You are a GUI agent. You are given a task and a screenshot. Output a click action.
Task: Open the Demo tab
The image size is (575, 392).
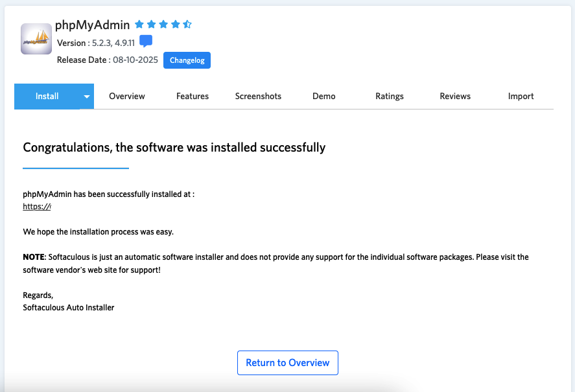[x=324, y=97]
